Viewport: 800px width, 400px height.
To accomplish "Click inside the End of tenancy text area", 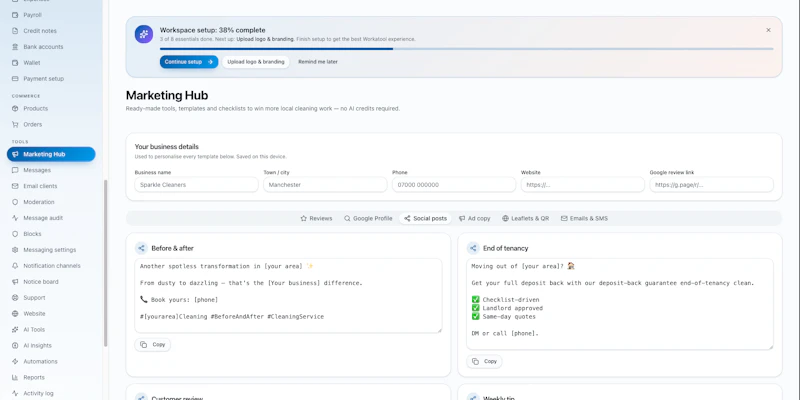I will pos(620,304).
